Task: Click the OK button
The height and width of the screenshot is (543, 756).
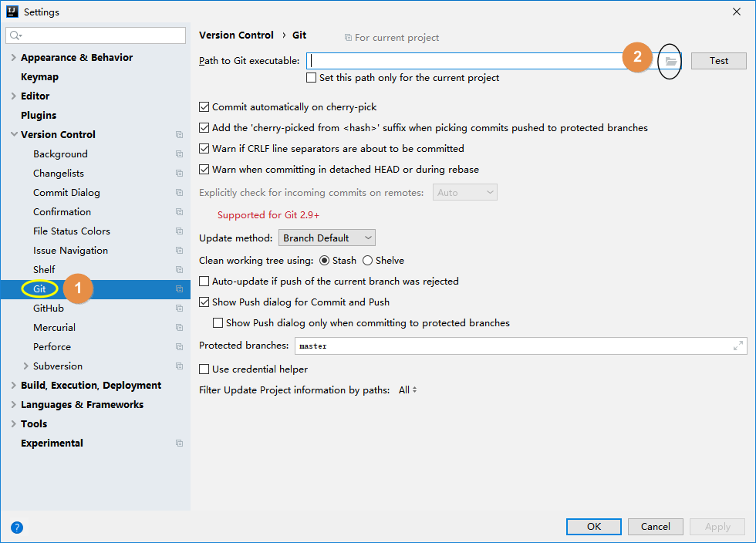Action: 593,526
